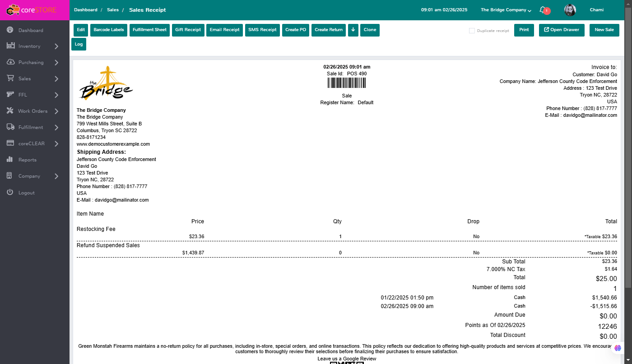The image size is (632, 364).
Task: Click the user avatar photo
Action: point(570,10)
